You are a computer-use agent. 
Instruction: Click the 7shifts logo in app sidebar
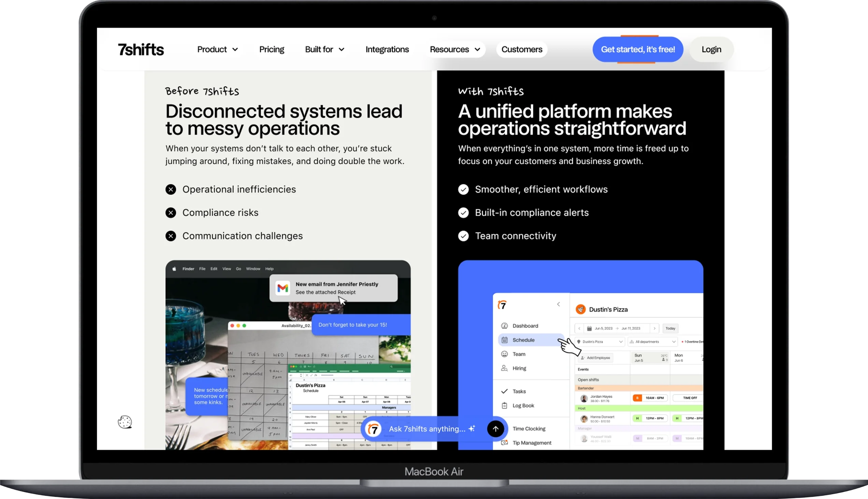(502, 304)
